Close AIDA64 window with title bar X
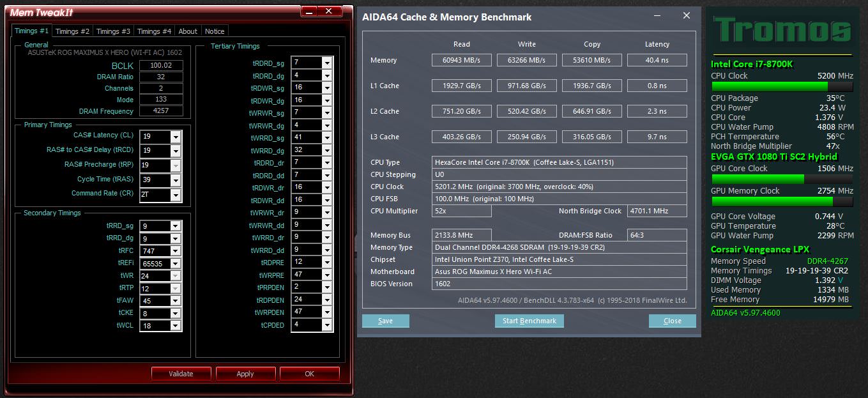This screenshot has height=398, width=868. point(687,16)
